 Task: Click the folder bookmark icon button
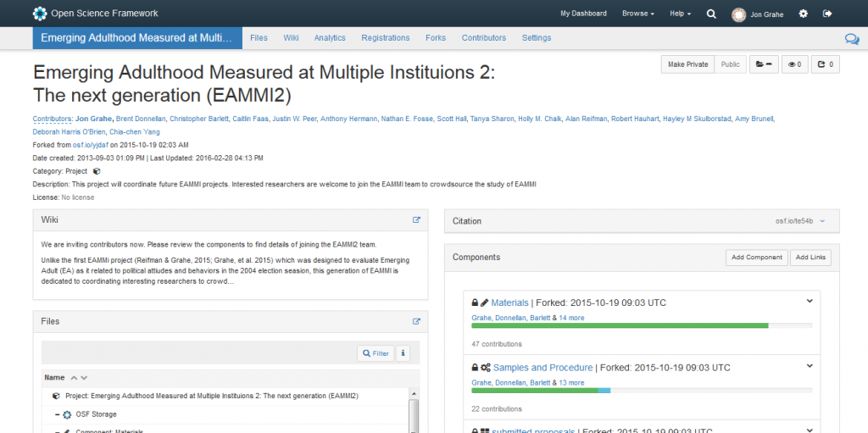(764, 64)
